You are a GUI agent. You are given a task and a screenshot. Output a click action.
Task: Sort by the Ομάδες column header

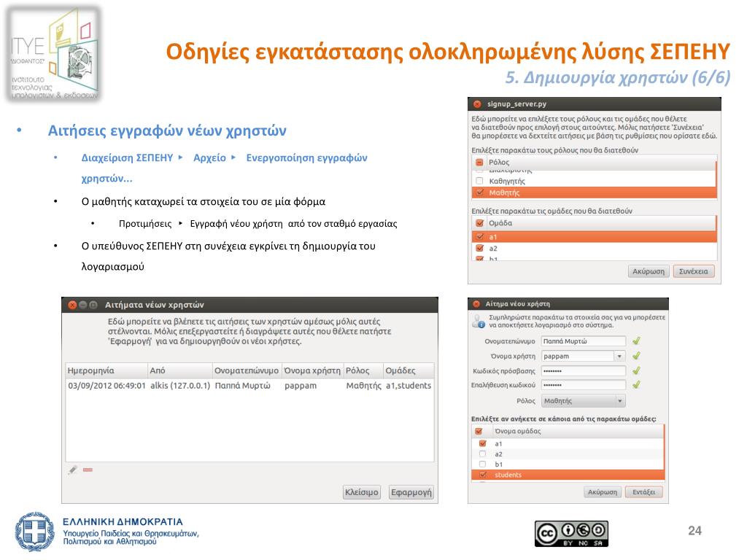[409, 370]
